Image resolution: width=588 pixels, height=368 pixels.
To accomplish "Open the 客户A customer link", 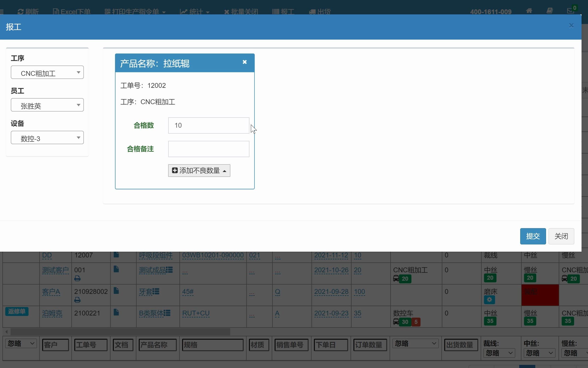I will [51, 291].
